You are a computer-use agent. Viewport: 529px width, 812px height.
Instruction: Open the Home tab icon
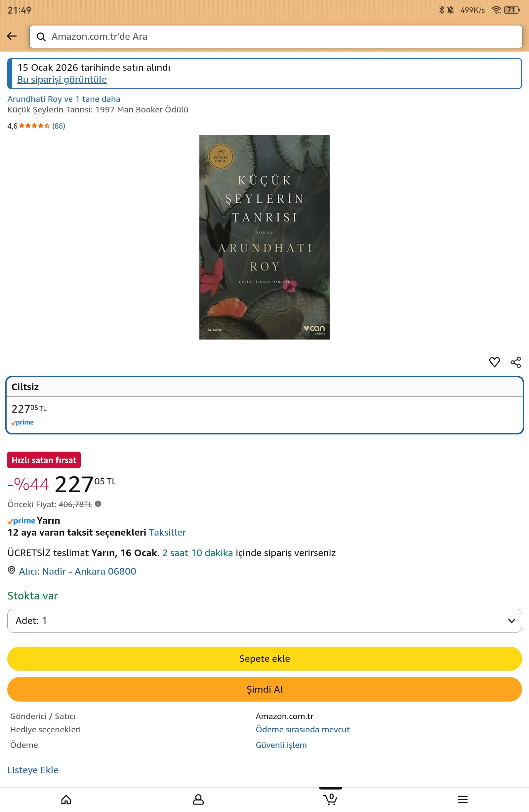(66, 799)
